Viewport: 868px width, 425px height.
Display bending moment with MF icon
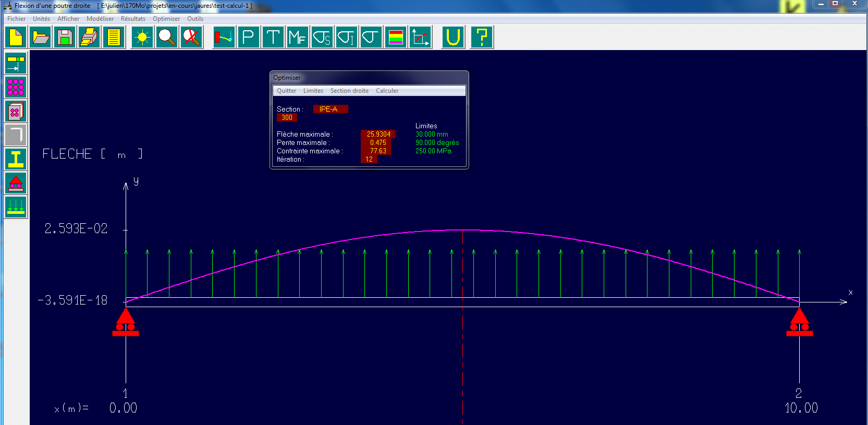point(298,38)
